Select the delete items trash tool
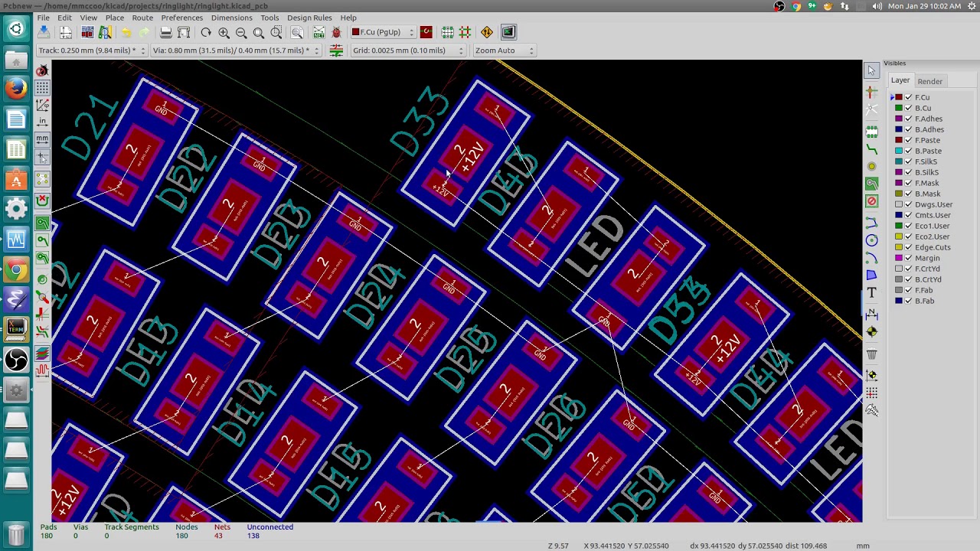This screenshot has height=551, width=980. point(871,354)
